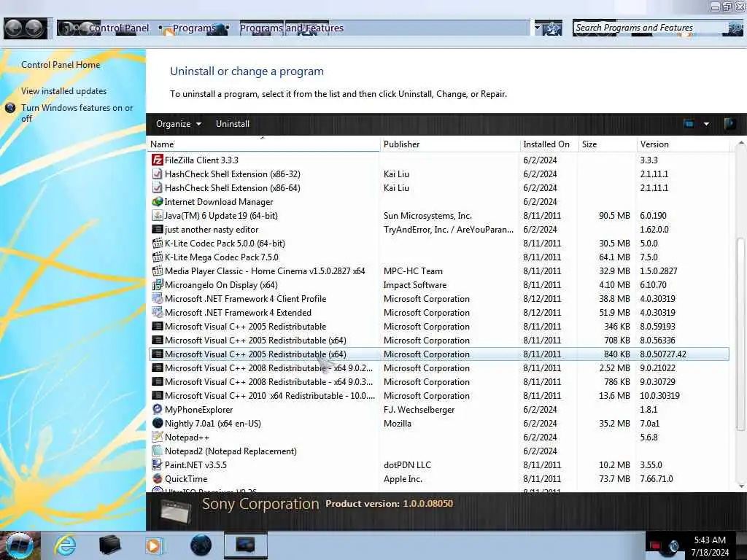The width and height of the screenshot is (747, 560).
Task: Open Internet Explorer from the taskbar
Action: click(x=65, y=545)
